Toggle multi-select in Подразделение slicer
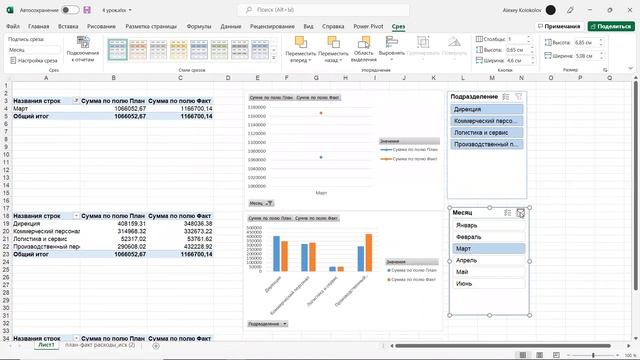640x360 pixels. tap(506, 97)
